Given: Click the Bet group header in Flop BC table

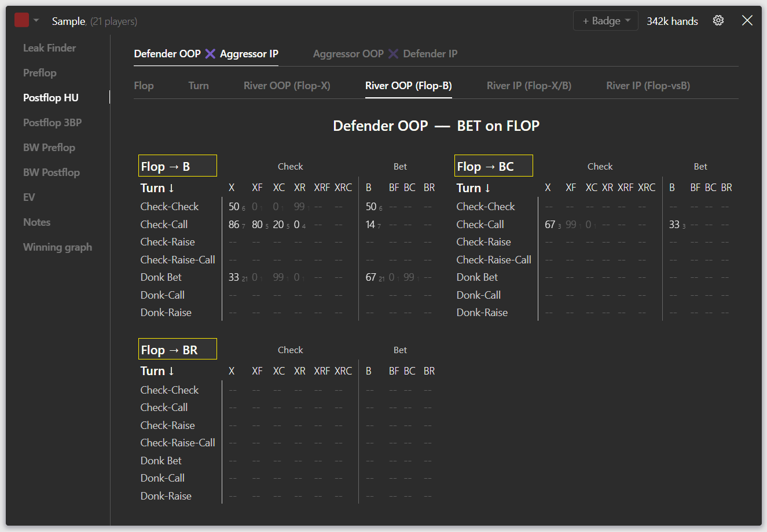Looking at the screenshot, I should [700, 167].
